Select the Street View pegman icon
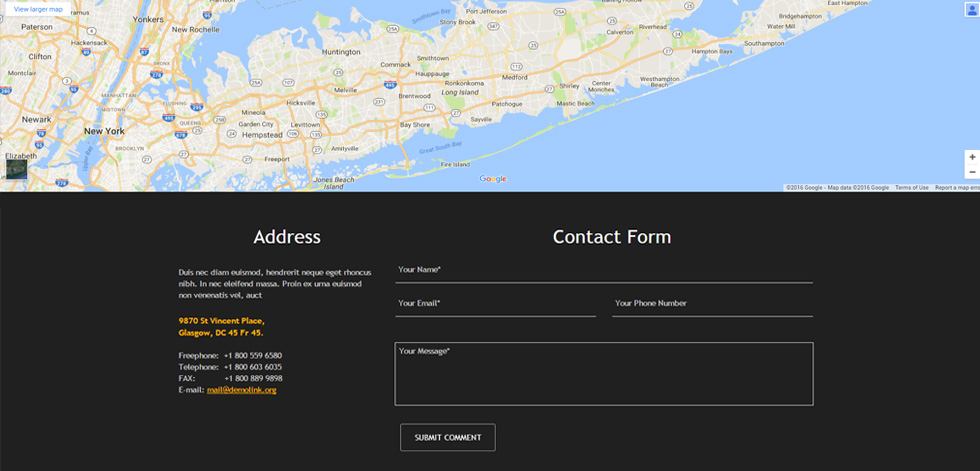 (971, 9)
